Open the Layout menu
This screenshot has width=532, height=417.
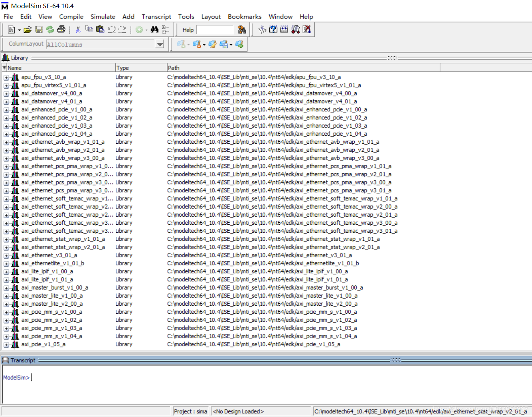211,17
